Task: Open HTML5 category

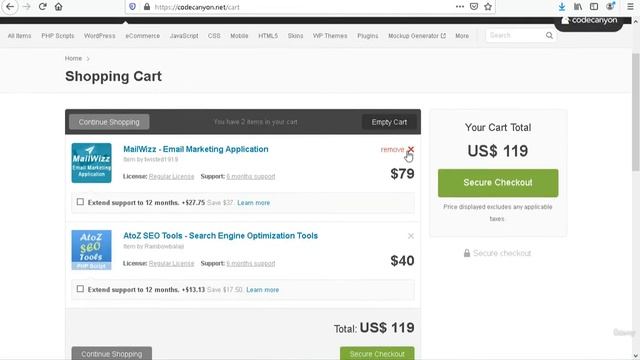Action: [268, 36]
